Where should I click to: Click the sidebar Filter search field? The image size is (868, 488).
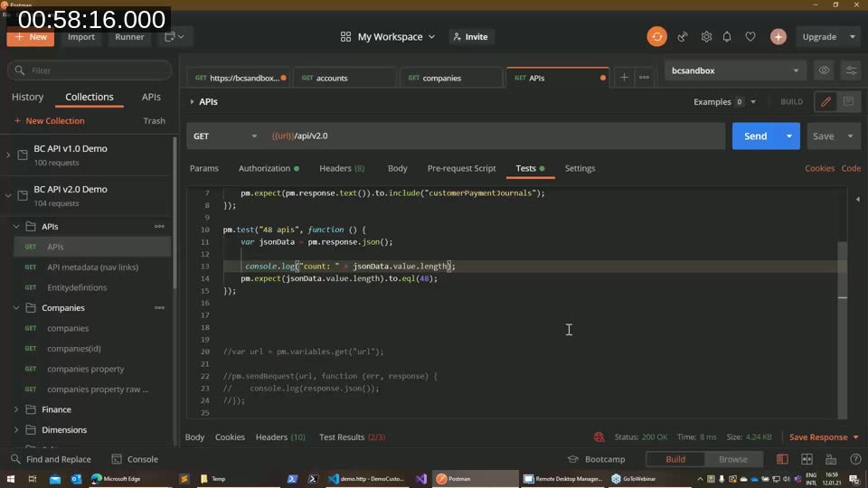click(90, 70)
